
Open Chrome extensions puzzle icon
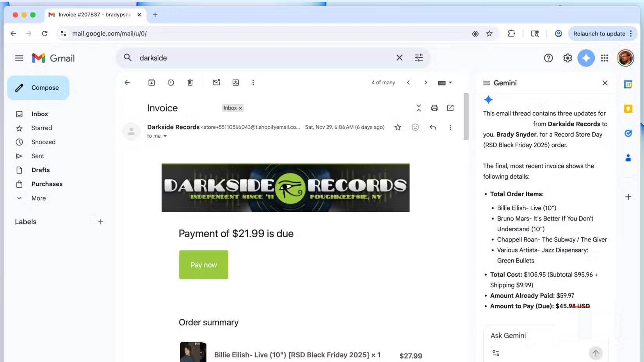[x=511, y=34]
